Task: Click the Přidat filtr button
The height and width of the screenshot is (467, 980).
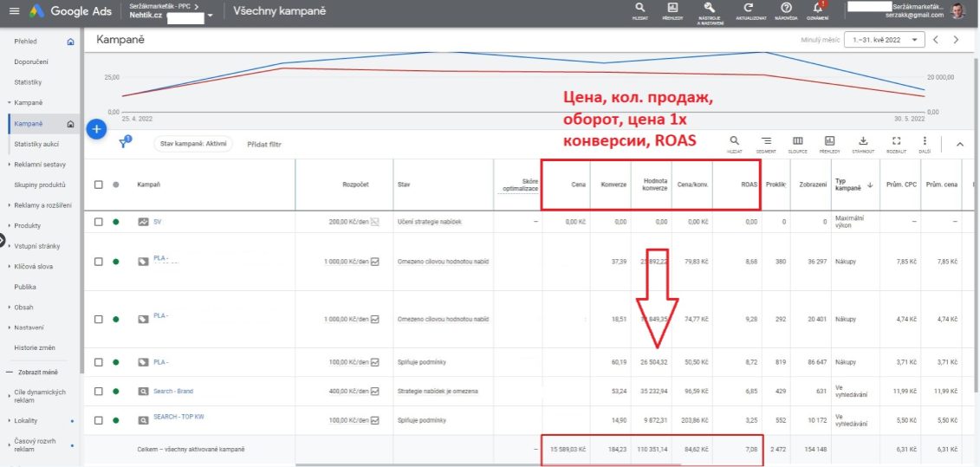Action: (264, 145)
